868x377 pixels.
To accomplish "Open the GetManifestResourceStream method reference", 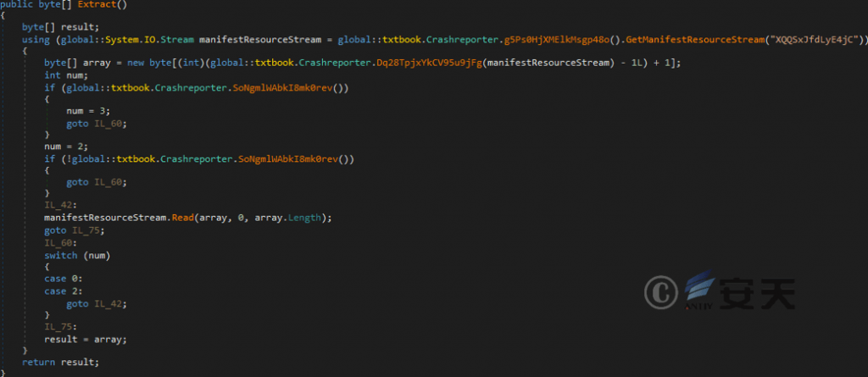I will [x=695, y=40].
